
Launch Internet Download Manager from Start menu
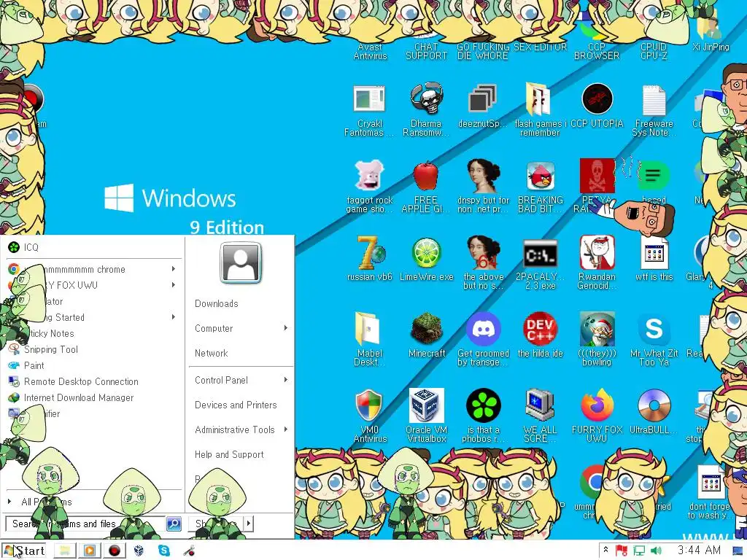tap(94, 397)
